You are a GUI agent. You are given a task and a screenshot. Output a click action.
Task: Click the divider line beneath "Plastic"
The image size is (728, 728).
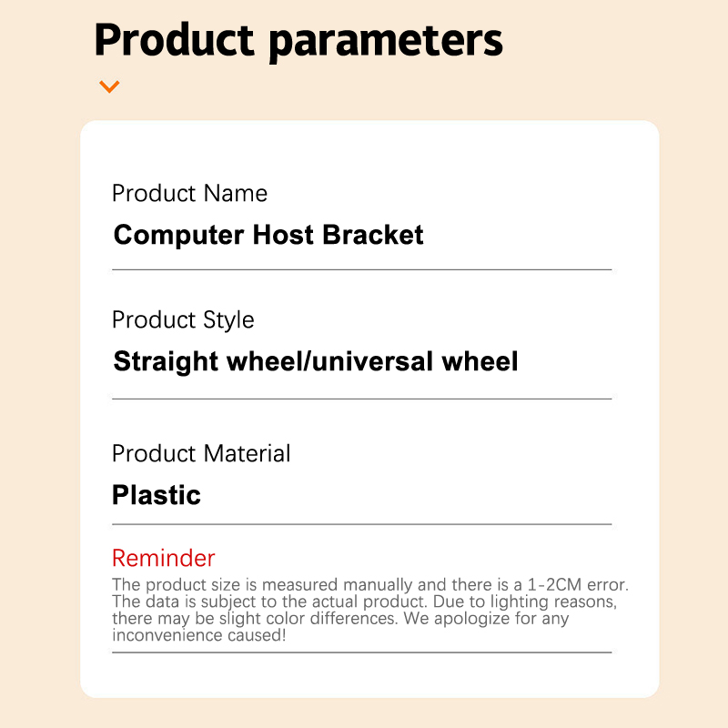point(361,524)
